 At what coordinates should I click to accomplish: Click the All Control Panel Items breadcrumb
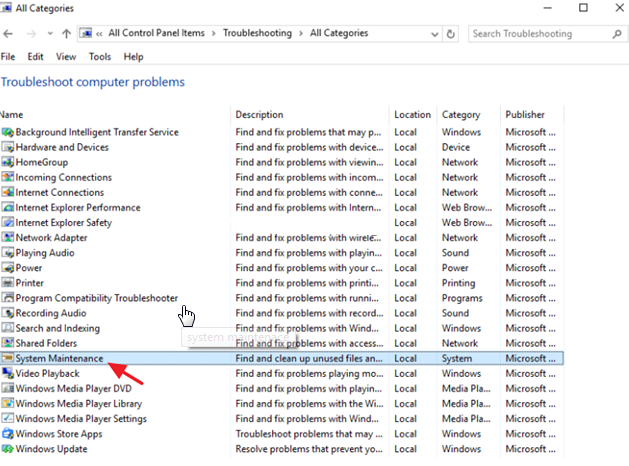(156, 33)
